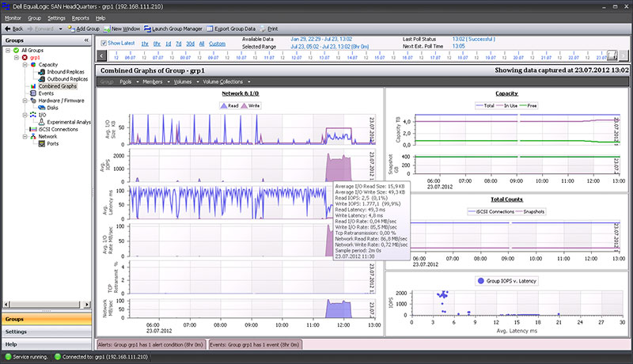Collapse the grp1 tree node

point(16,57)
